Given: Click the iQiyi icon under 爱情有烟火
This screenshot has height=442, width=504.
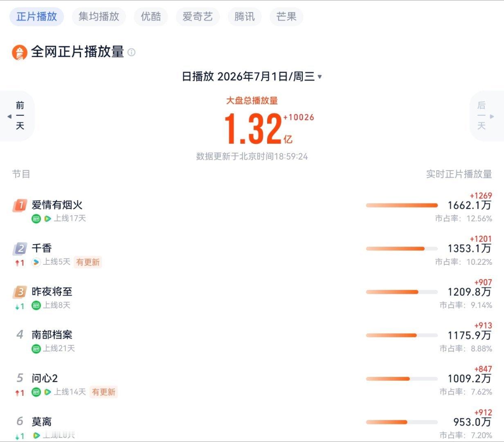Looking at the screenshot, I should click(36, 219).
